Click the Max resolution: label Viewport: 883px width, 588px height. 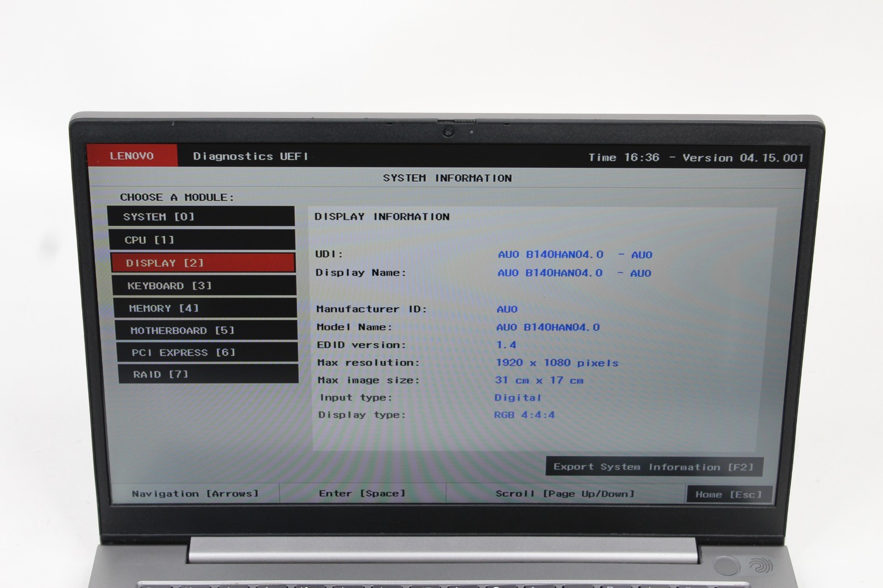tap(368, 362)
